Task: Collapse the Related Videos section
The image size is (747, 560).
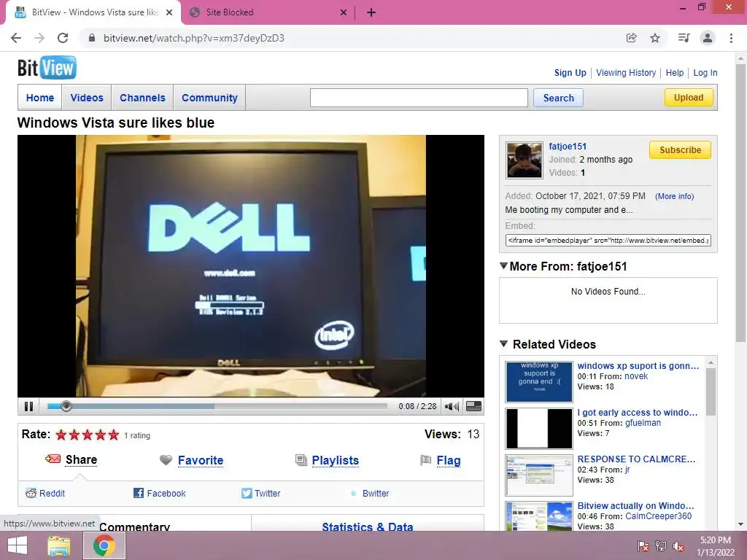Action: [503, 343]
